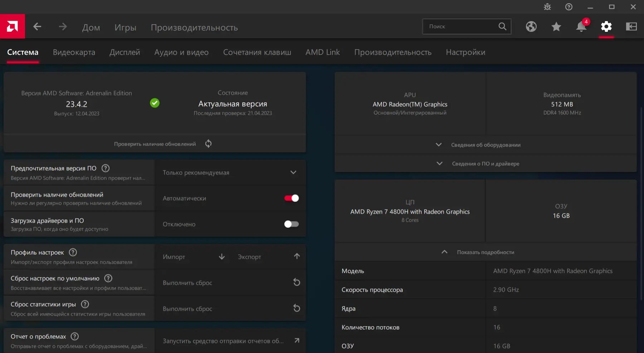Click the AMD logo home icon
The image size is (644, 353).
pyautogui.click(x=13, y=26)
